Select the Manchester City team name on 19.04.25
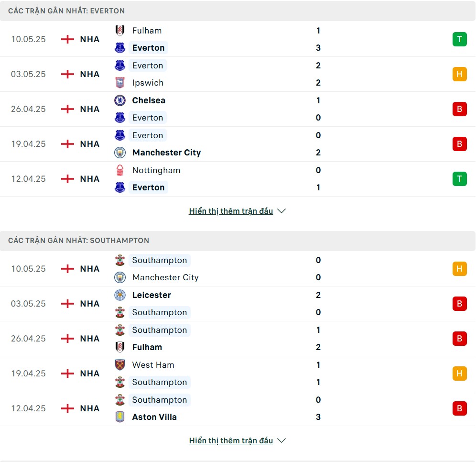476x462 pixels. pyautogui.click(x=166, y=153)
